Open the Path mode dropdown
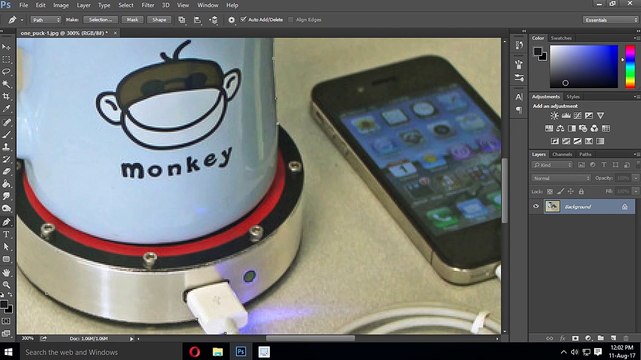The height and width of the screenshot is (360, 641). (45, 20)
